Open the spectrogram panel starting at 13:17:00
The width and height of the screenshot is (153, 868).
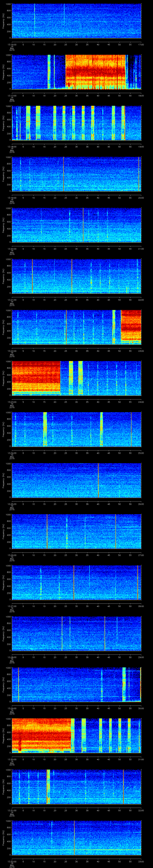coord(76,72)
